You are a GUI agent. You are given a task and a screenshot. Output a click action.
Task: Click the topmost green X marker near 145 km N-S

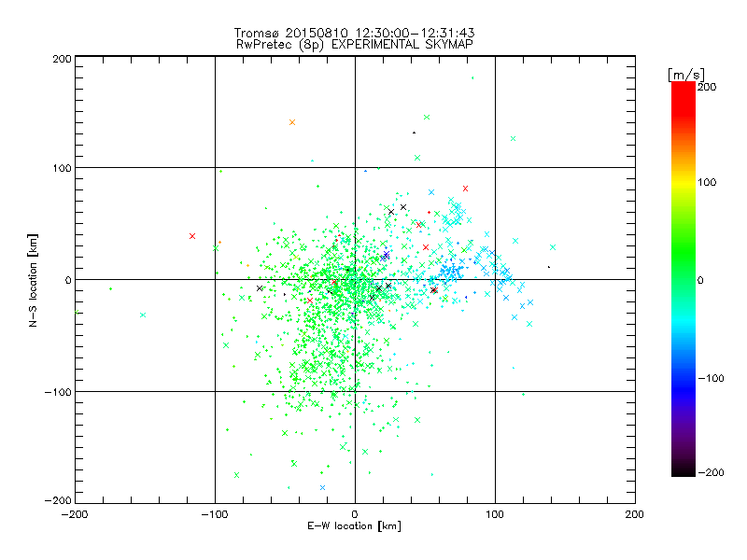tap(427, 118)
